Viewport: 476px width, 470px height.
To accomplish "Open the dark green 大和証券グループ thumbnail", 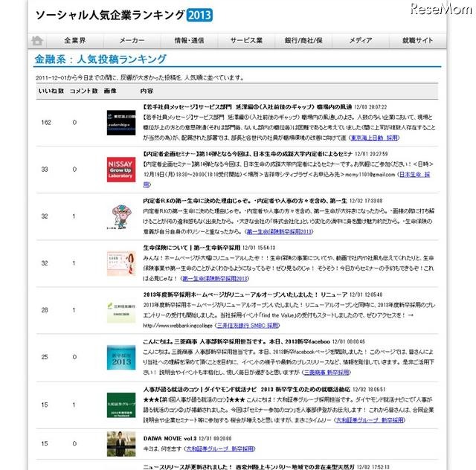I will (121, 405).
